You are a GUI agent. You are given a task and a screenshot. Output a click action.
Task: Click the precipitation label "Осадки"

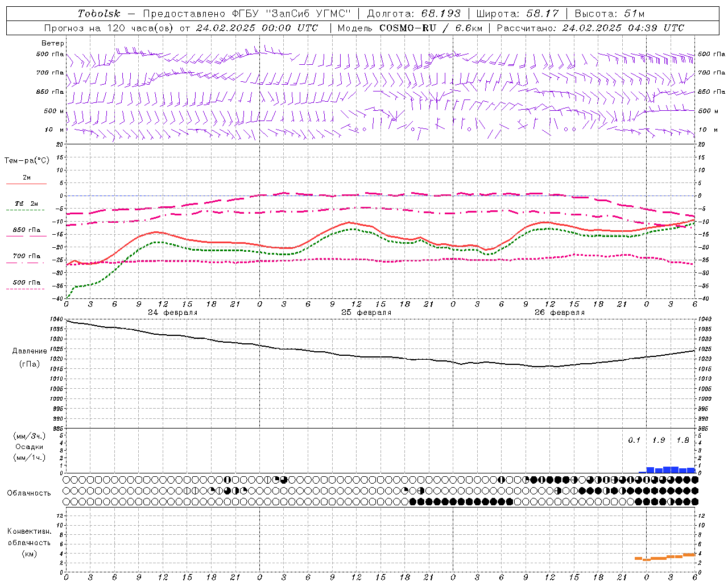pyautogui.click(x=29, y=447)
